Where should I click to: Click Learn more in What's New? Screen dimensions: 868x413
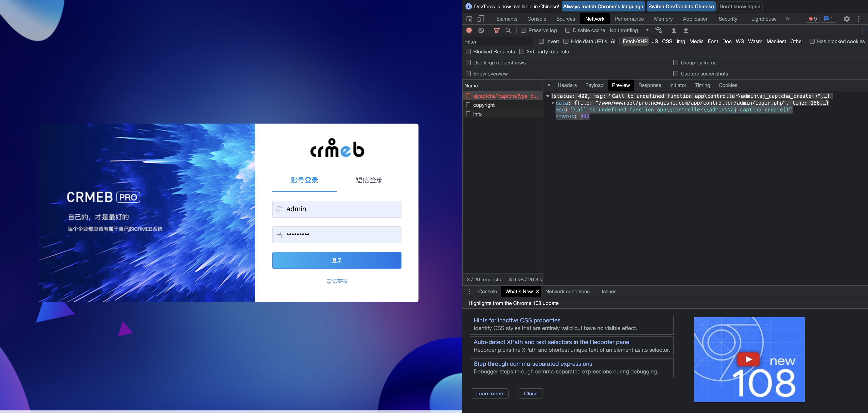click(489, 393)
